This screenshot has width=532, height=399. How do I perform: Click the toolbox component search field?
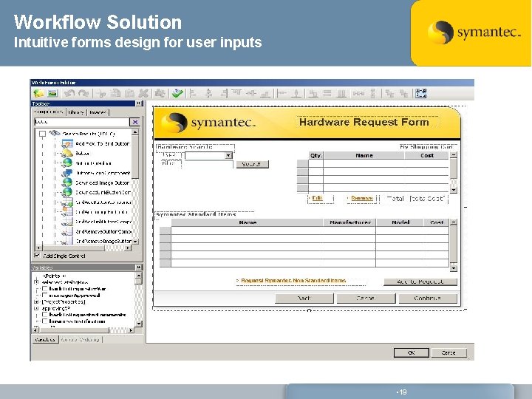point(82,122)
